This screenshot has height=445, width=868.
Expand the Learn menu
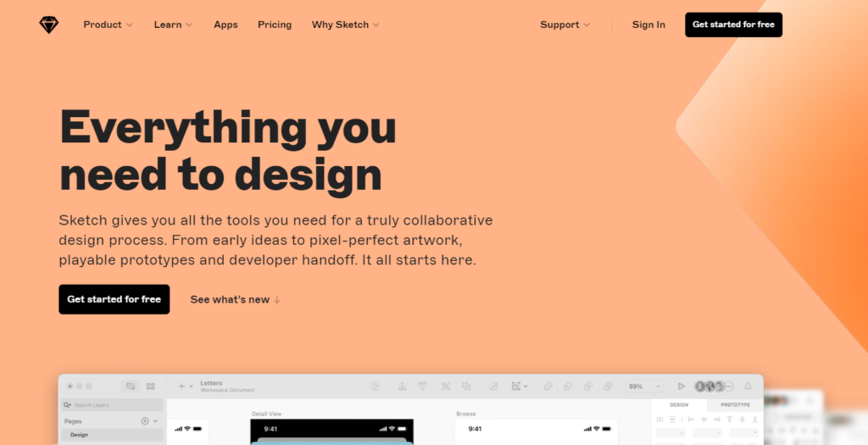click(x=173, y=25)
